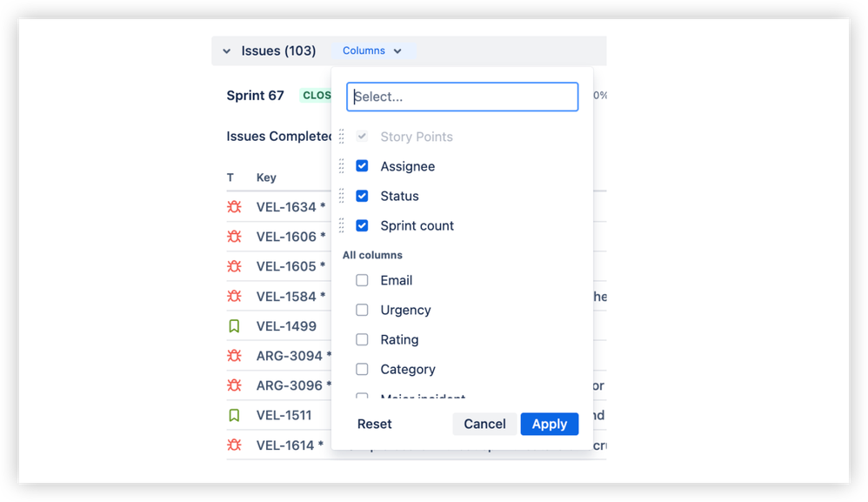868x502 pixels.
Task: Click the drag handle beside Sprint count
Action: pyautogui.click(x=342, y=224)
